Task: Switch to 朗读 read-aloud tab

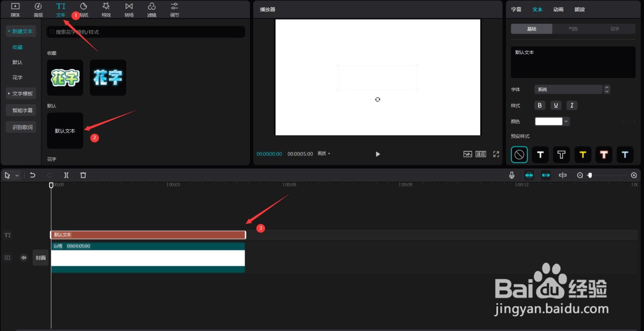Action: pos(580,9)
